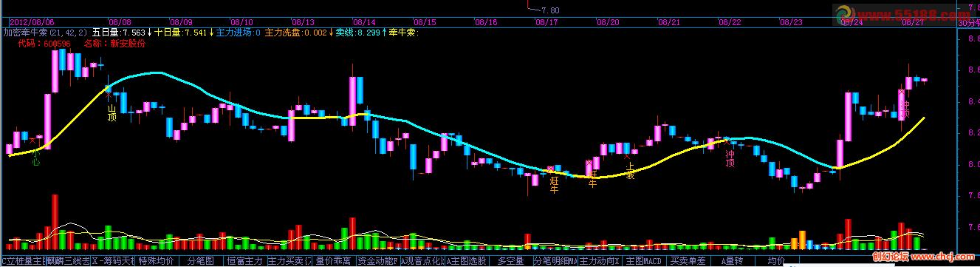
Task: Click the 08/22 date marker
Action: pos(730,23)
